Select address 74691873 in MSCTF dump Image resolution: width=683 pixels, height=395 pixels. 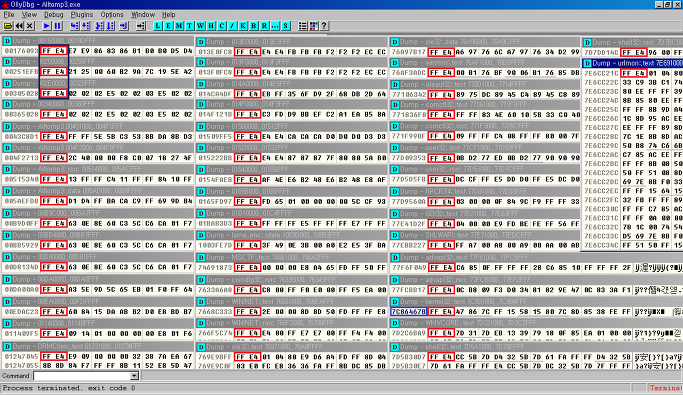(x=215, y=267)
